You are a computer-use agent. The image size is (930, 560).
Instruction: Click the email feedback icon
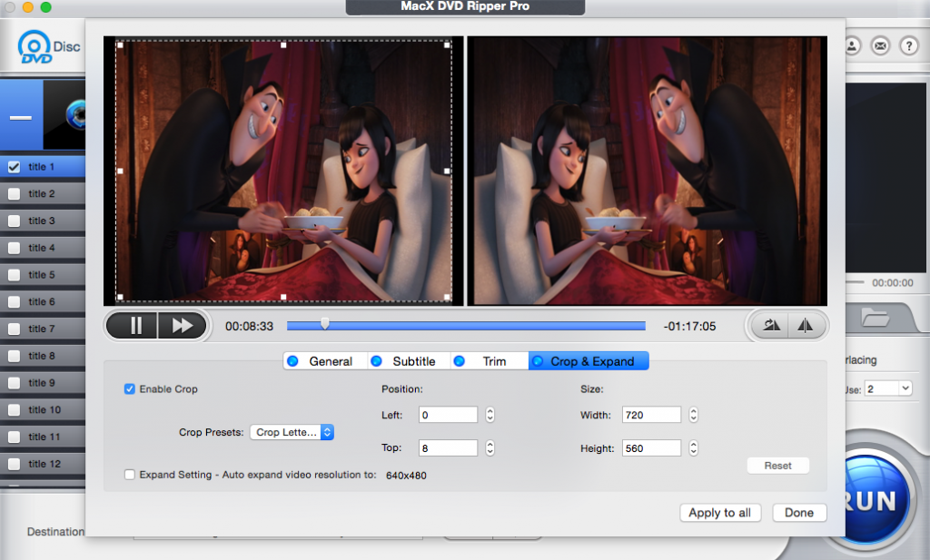pyautogui.click(x=879, y=45)
